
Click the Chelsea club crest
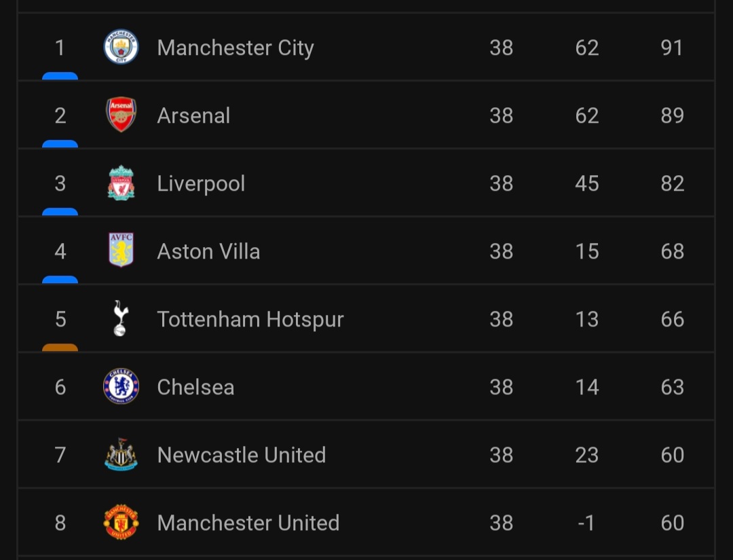point(121,386)
